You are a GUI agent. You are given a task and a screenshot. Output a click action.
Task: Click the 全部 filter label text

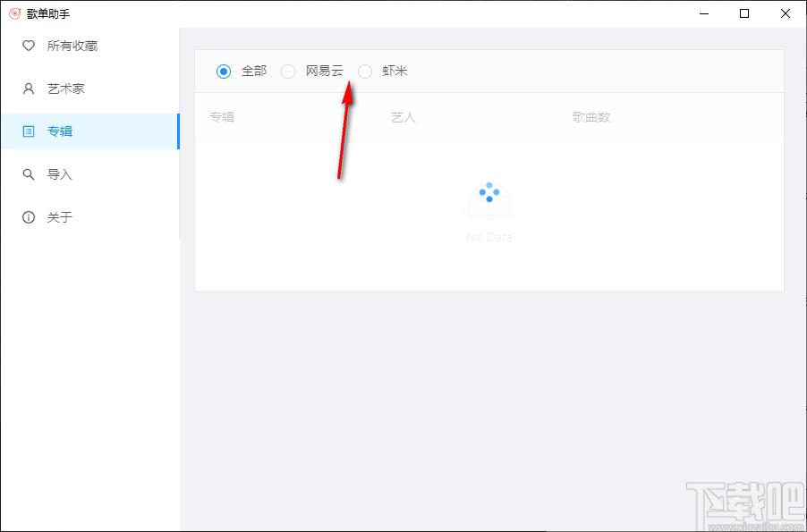tap(254, 71)
